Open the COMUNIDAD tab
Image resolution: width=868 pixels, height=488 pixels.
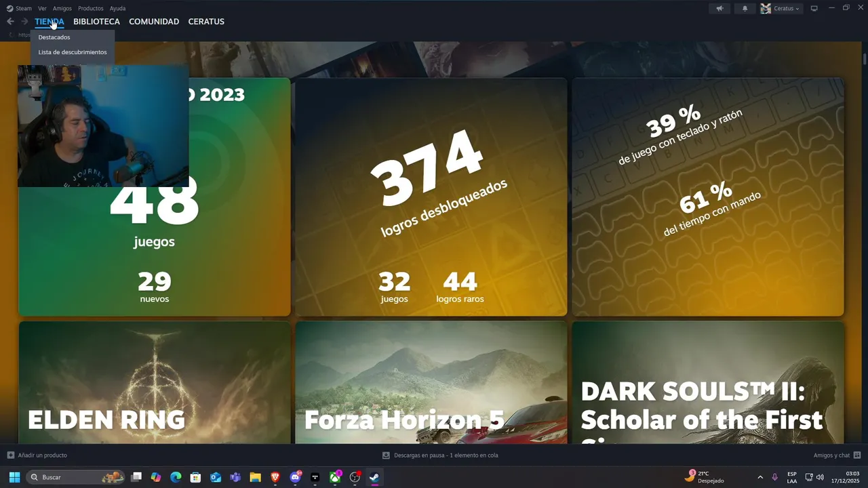tap(154, 22)
